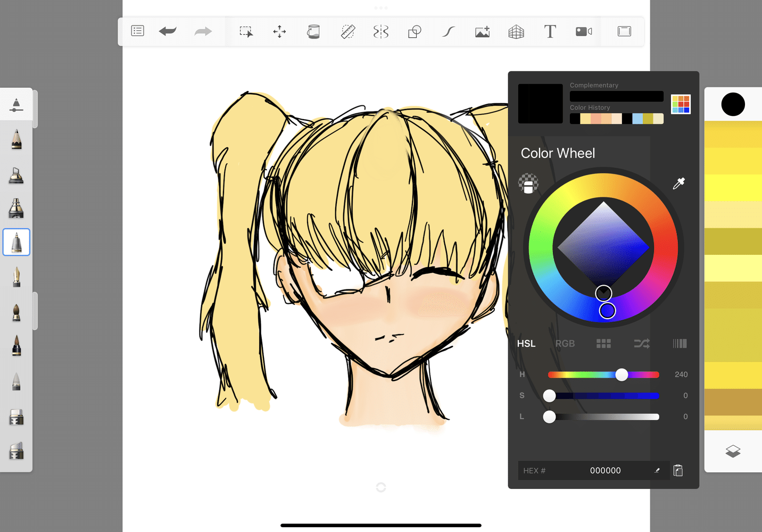Open the Add Text tool
The height and width of the screenshot is (532, 762).
click(550, 31)
